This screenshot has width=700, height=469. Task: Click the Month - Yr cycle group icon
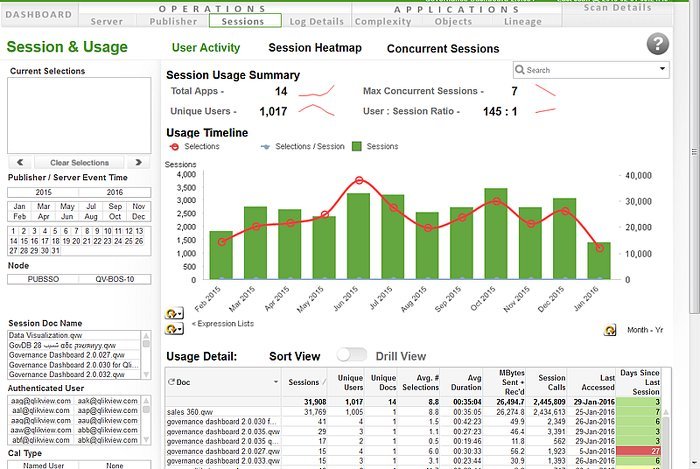click(610, 330)
